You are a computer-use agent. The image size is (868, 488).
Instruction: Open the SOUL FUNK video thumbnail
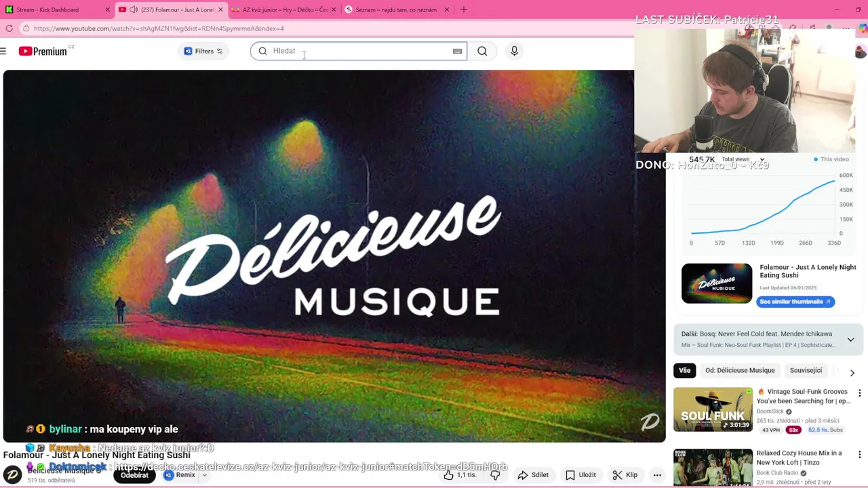tap(713, 409)
